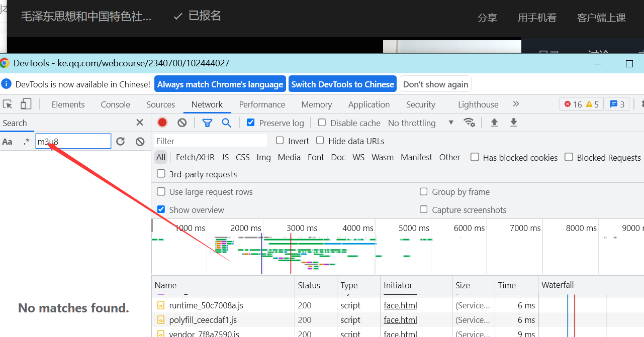Click 用手机看 on the course page

[x=537, y=18]
